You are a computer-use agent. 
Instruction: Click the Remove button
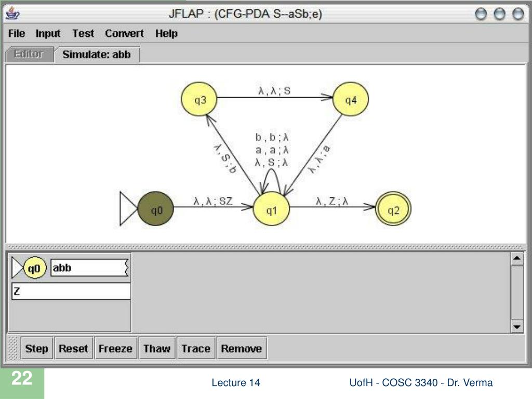242,348
